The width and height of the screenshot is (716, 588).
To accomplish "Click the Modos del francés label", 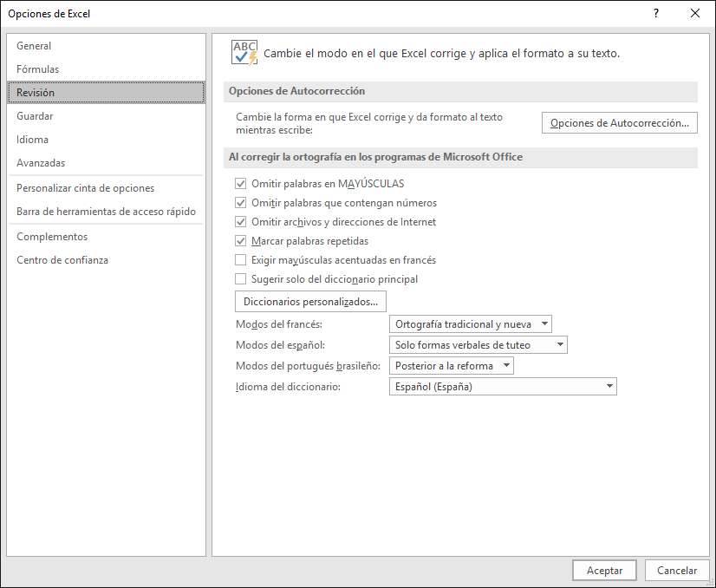I will (x=279, y=324).
